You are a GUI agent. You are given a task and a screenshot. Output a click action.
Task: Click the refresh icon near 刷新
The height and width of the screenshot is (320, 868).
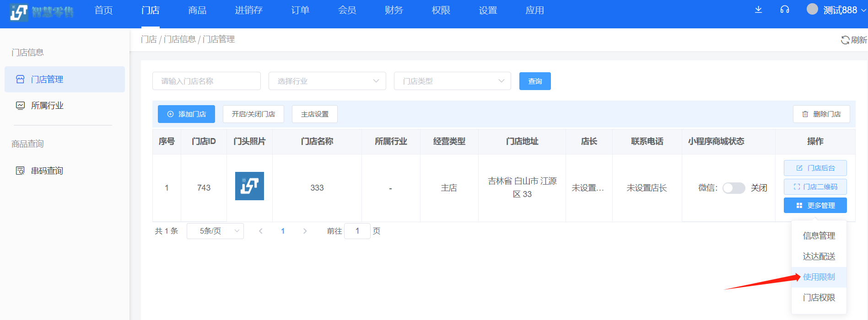(845, 40)
